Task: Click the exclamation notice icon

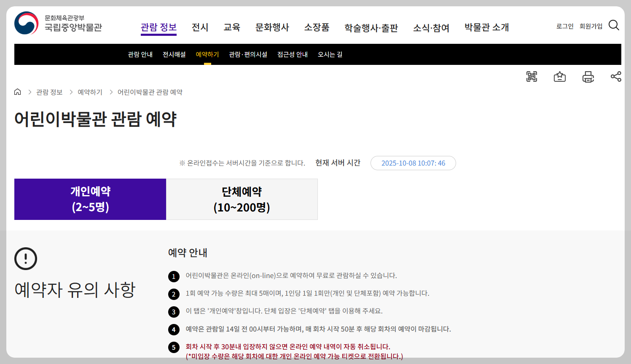Action: (x=26, y=259)
